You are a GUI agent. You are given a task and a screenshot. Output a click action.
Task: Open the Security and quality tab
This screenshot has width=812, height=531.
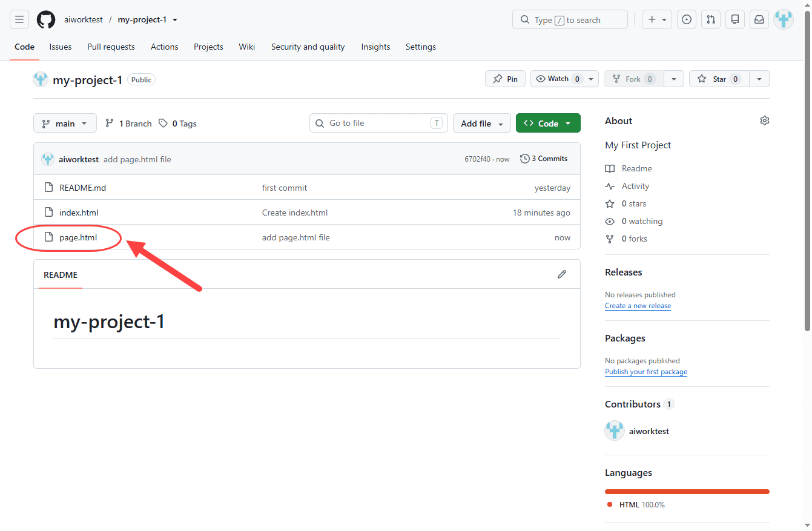tap(308, 47)
